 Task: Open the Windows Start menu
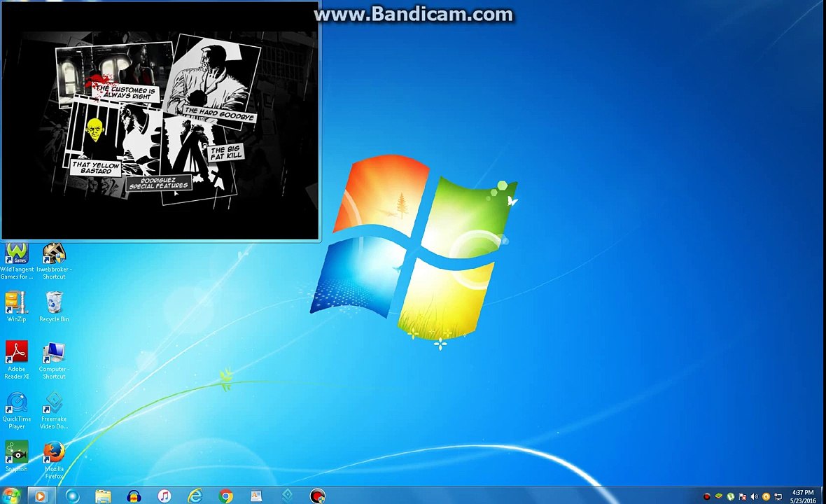point(10,496)
